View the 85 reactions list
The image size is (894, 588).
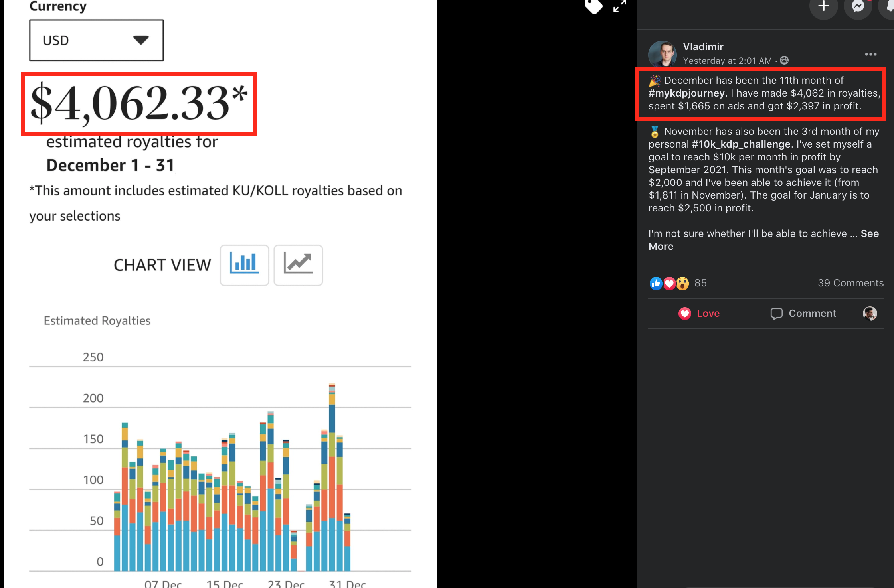(700, 283)
